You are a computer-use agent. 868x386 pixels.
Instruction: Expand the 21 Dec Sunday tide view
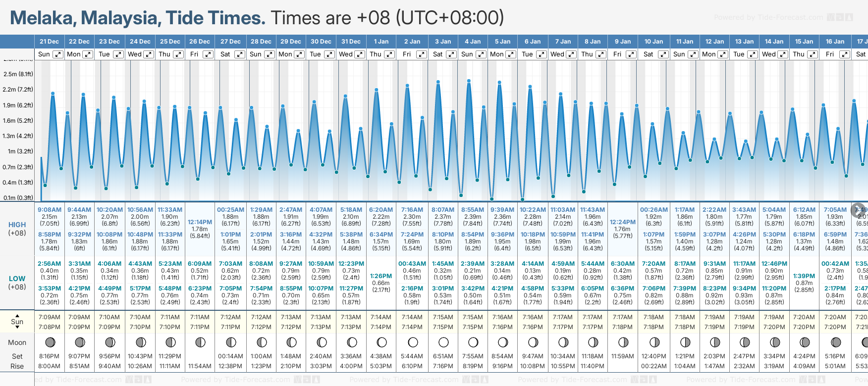[x=58, y=54]
